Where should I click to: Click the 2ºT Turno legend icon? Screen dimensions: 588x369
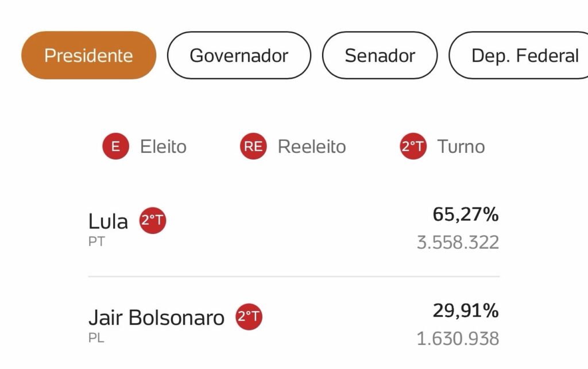413,147
